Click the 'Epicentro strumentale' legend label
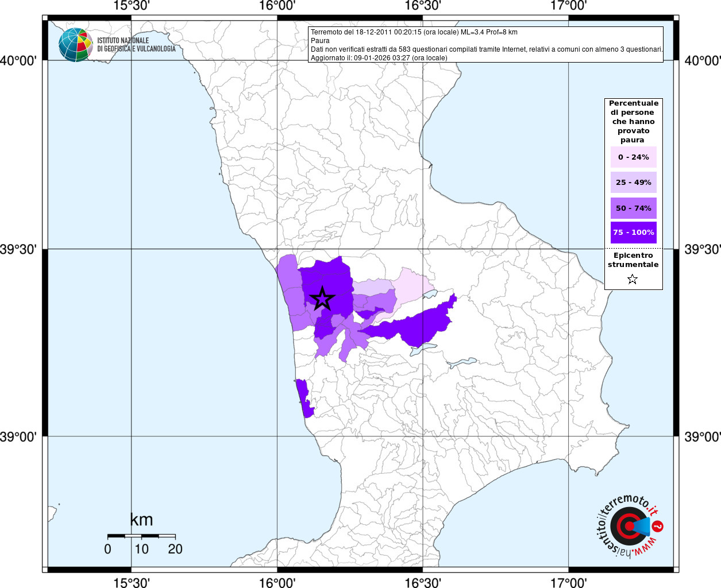This screenshot has width=721, height=588. pyautogui.click(x=633, y=260)
